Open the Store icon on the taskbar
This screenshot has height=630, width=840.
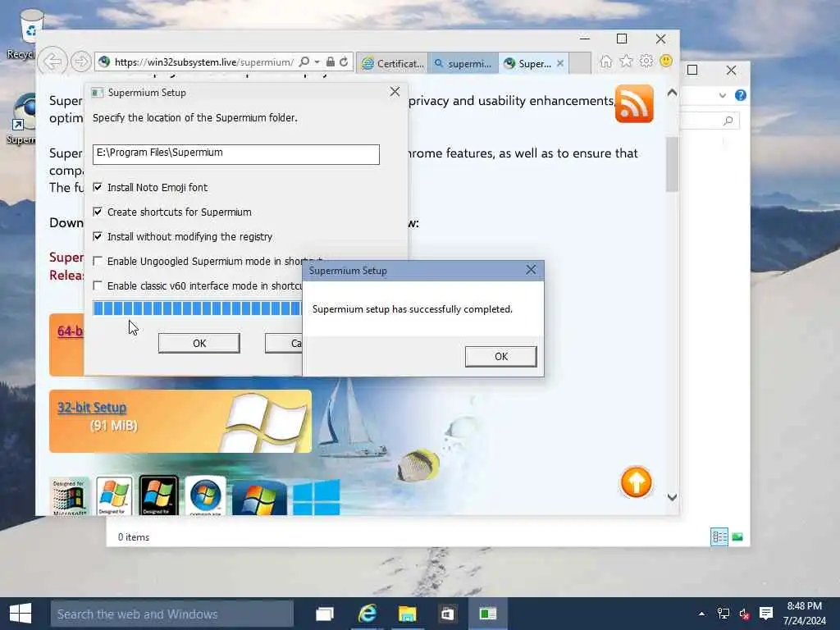447,614
